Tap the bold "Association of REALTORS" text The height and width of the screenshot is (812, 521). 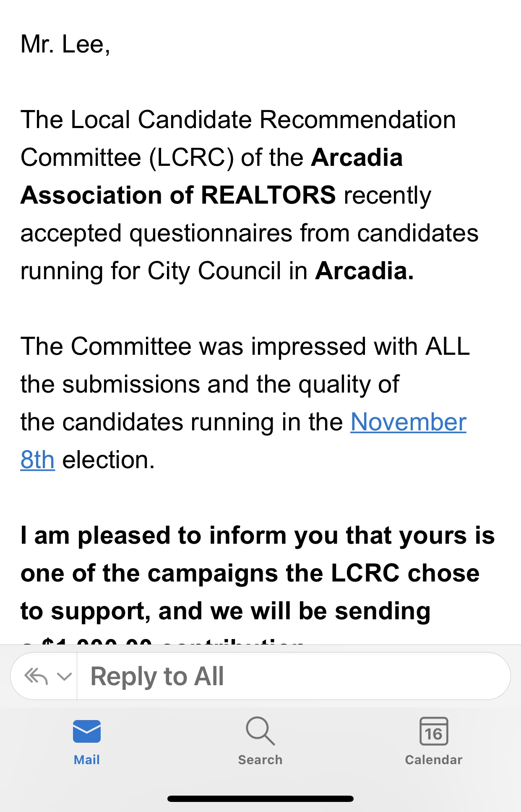coord(178,195)
